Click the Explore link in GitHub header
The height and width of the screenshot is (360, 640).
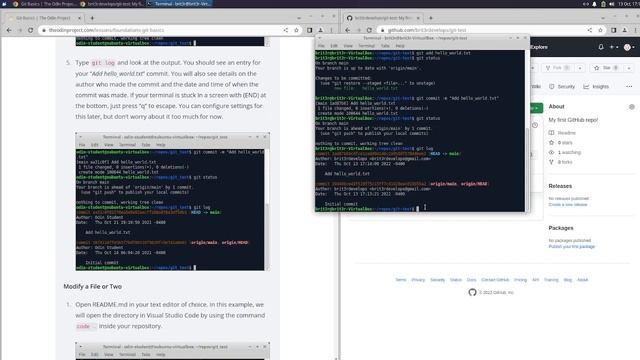coord(539,47)
